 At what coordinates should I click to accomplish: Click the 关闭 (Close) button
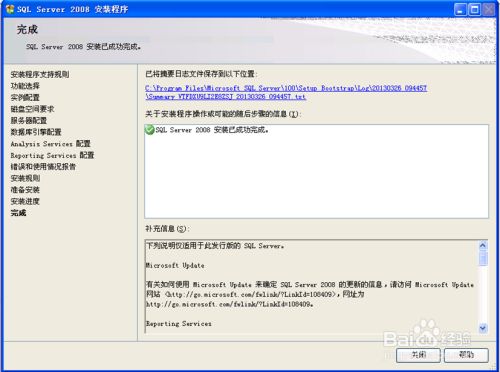(x=418, y=355)
